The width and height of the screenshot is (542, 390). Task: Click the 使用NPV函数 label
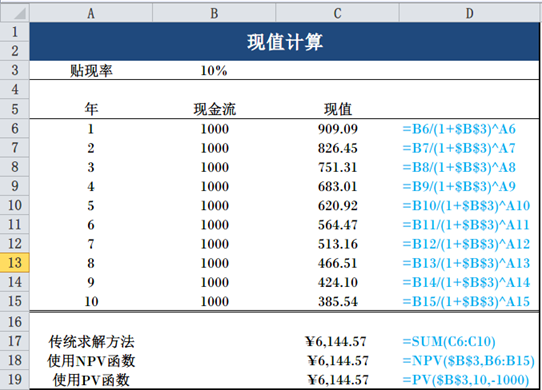point(91,361)
